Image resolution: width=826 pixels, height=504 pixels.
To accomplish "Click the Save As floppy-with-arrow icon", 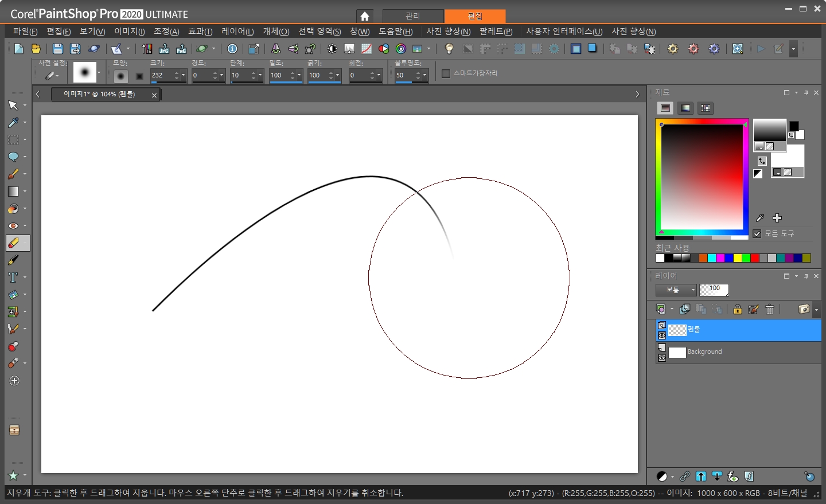I will click(75, 49).
